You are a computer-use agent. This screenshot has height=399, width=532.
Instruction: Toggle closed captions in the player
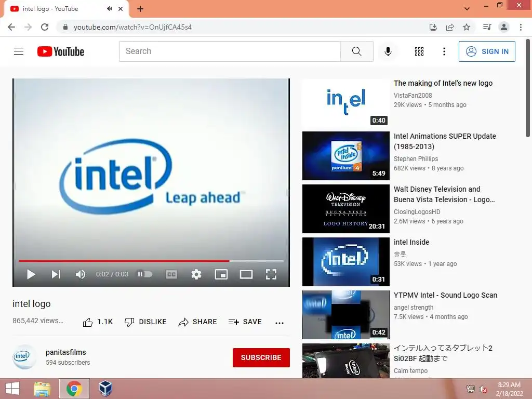tap(171, 274)
